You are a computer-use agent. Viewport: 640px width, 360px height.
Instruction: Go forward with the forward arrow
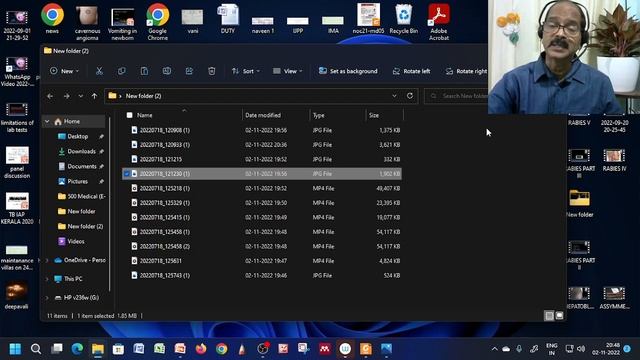(66, 96)
